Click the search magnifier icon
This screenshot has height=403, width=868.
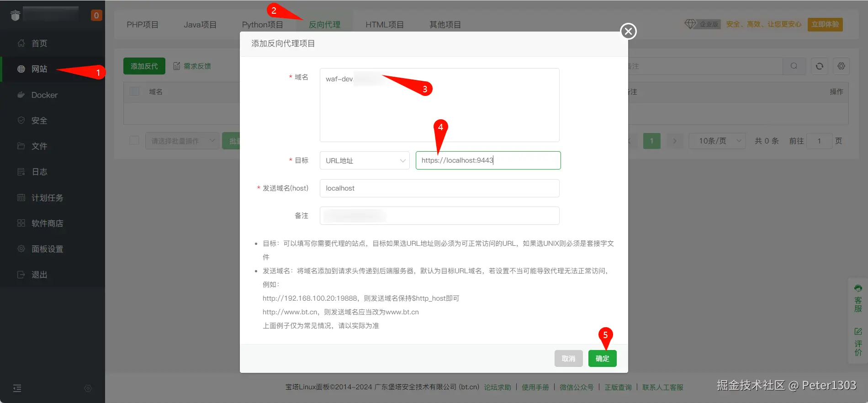tap(794, 66)
